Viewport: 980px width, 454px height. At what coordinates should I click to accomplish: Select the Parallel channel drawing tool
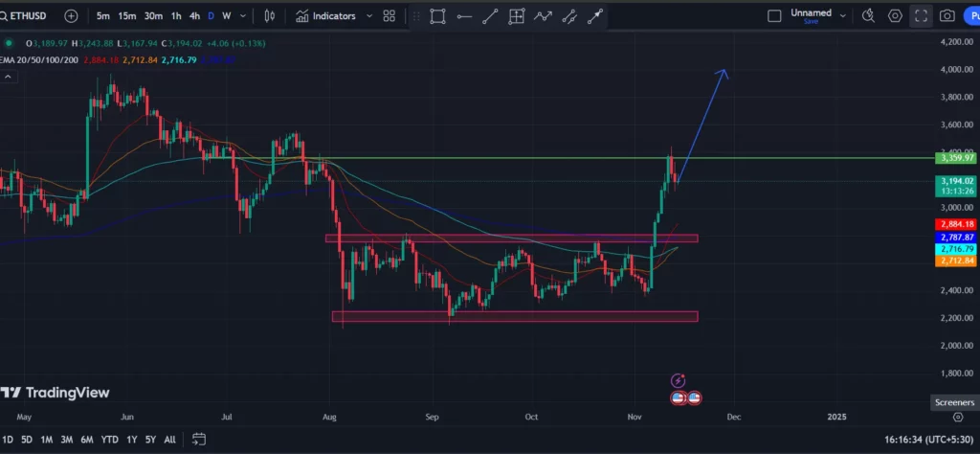(568, 16)
